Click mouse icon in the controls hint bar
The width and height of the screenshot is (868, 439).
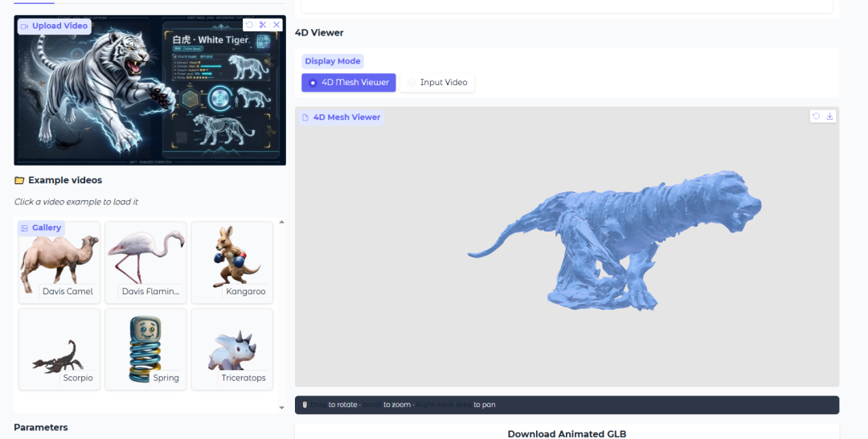(305, 404)
